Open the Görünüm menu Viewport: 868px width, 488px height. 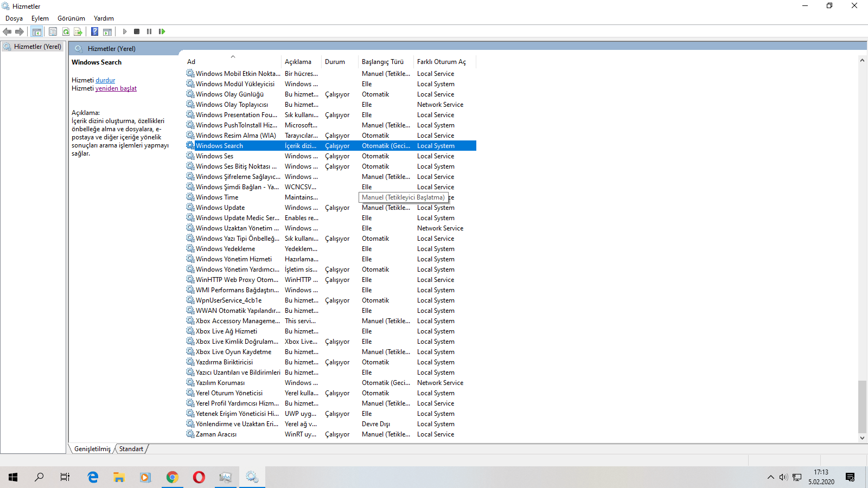(x=71, y=18)
